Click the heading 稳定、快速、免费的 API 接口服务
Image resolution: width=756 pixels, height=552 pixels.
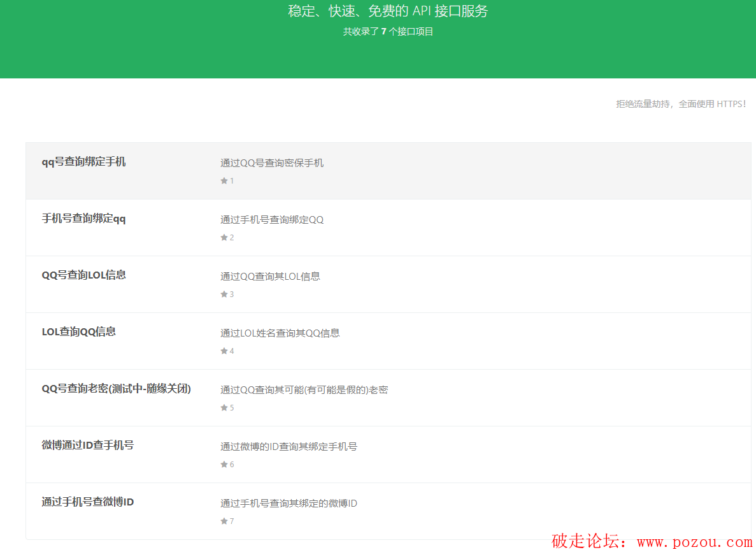coord(388,11)
